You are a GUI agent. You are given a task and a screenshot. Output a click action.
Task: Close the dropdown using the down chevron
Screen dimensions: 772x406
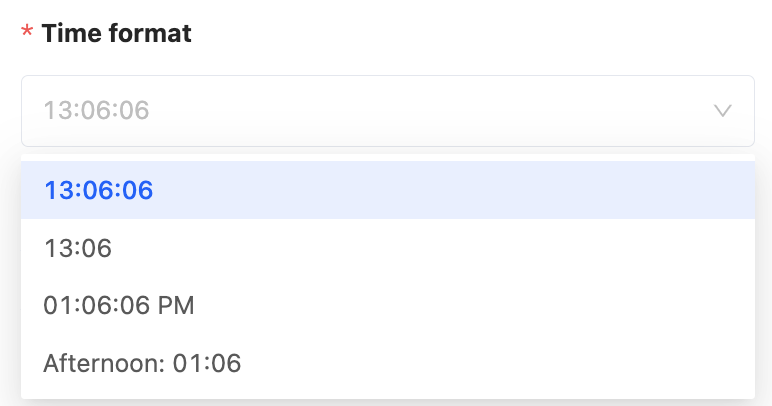pyautogui.click(x=723, y=111)
